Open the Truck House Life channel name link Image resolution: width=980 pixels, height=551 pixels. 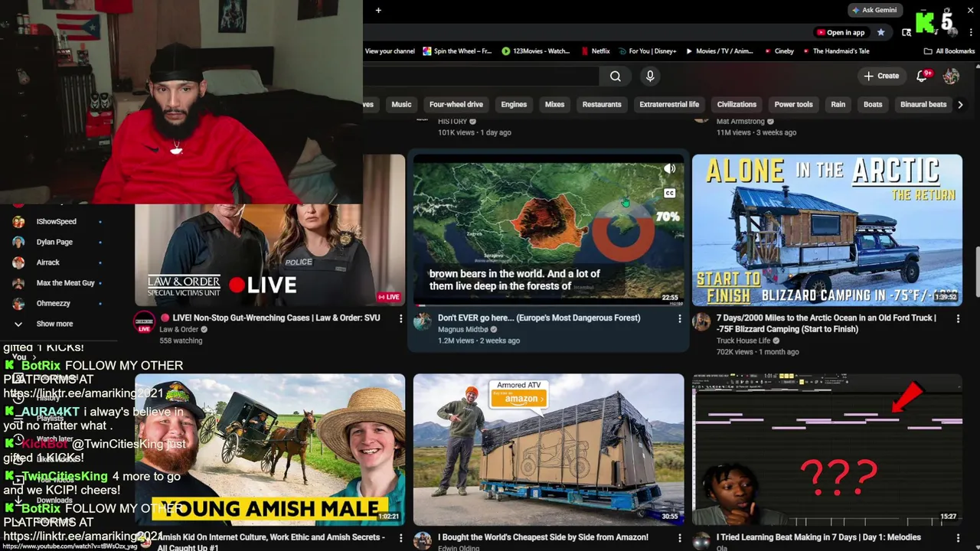click(x=743, y=341)
